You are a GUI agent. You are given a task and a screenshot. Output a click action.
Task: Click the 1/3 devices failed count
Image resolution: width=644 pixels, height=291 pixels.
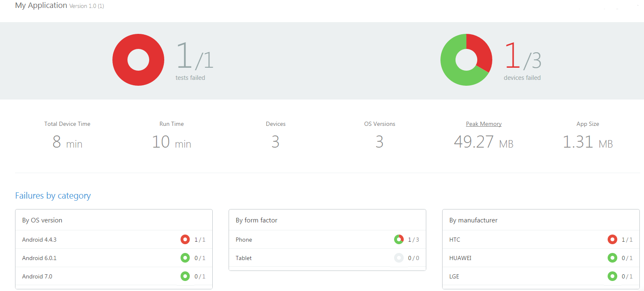[x=523, y=55]
